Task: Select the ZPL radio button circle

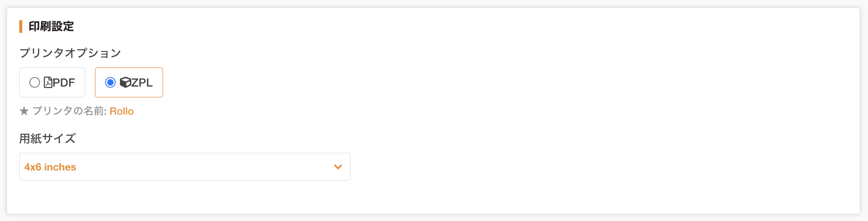Action: pyautogui.click(x=110, y=82)
